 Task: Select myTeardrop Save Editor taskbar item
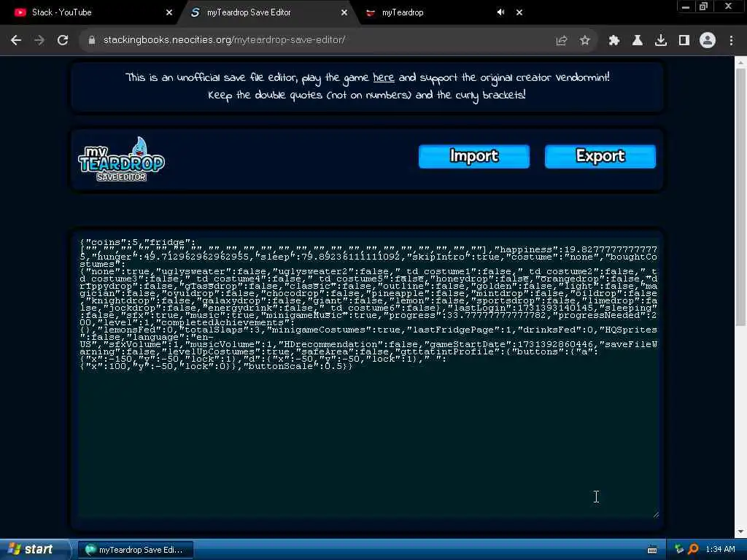(x=136, y=550)
